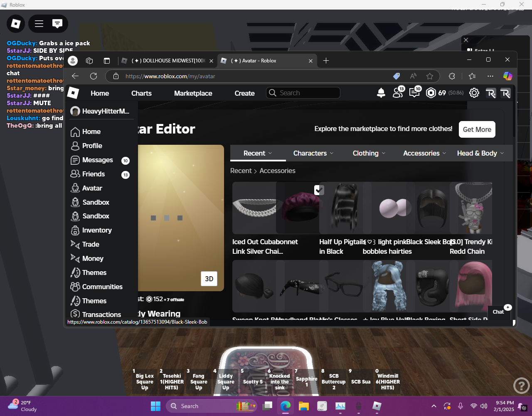Open Roblox settings gear
532x416 pixels.
pyautogui.click(x=474, y=93)
